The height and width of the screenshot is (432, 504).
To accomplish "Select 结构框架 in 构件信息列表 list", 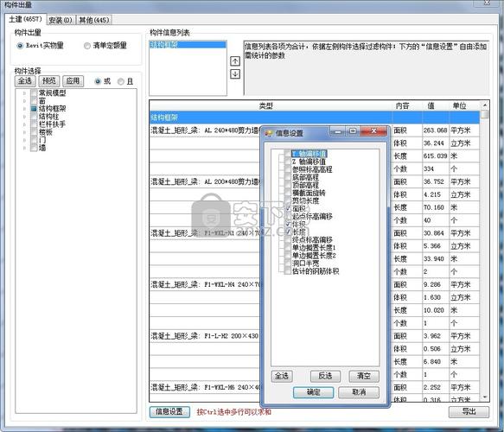I will coord(188,45).
